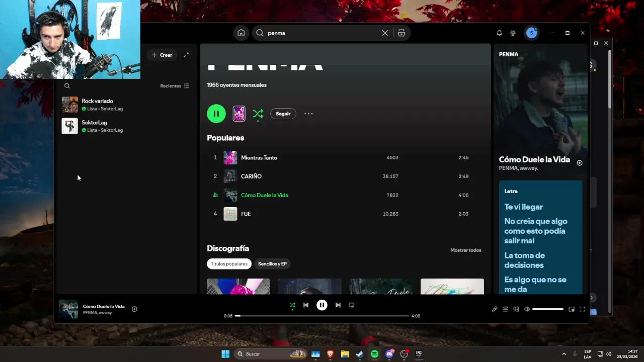Viewport: 644px width, 362px height.
Task: Search within your library
Action: pos(67,86)
